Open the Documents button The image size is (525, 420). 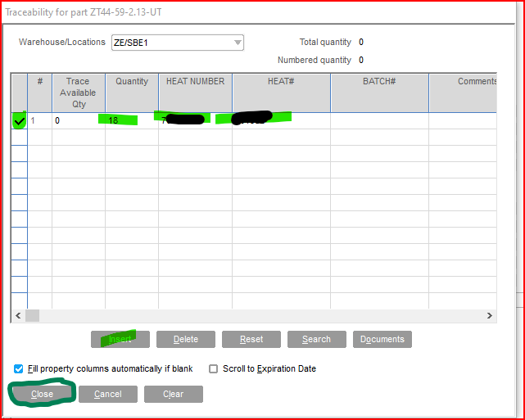(x=382, y=339)
